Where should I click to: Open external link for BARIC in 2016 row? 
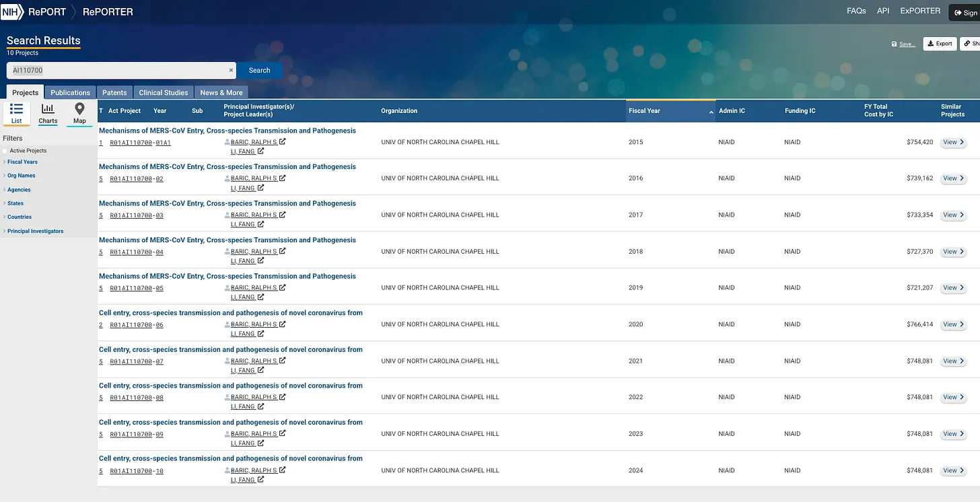point(283,178)
